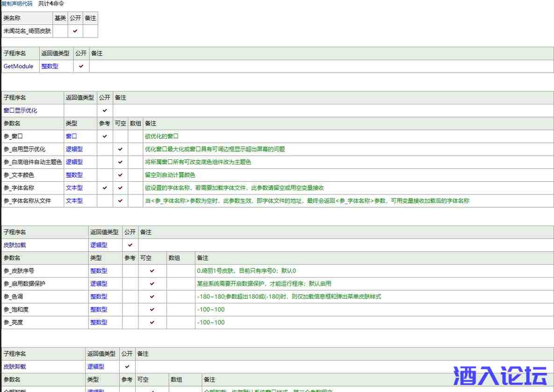This screenshot has height=392, width=554.
Task: Toggle 可空 checkmark for 参_启用显示优化
Action: [120, 150]
